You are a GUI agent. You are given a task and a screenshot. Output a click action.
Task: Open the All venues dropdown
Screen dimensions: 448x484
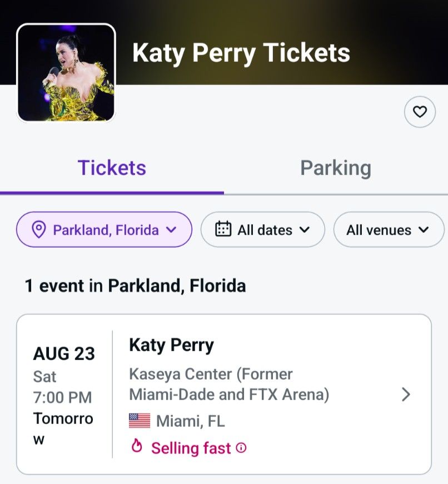click(x=388, y=229)
